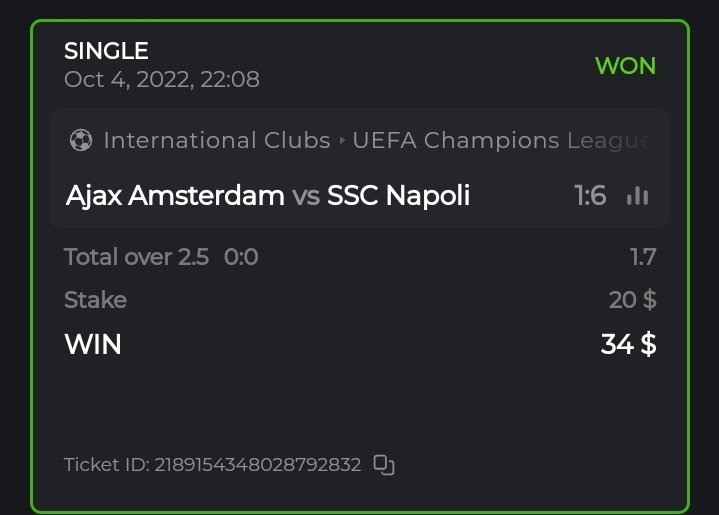Screen dimensions: 719x515
Task: Click the Ticket ID number text
Action: [x=257, y=465]
